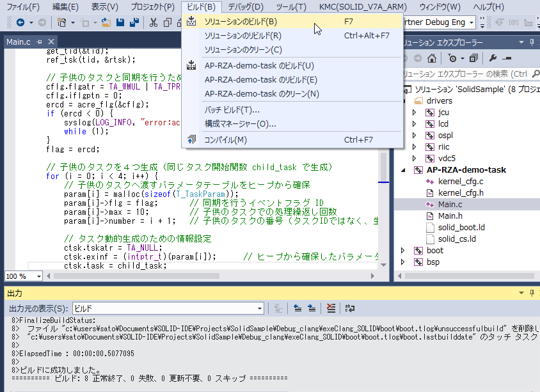Expand the boot project node
Viewport: 540px width, 392px height.
coord(402,250)
